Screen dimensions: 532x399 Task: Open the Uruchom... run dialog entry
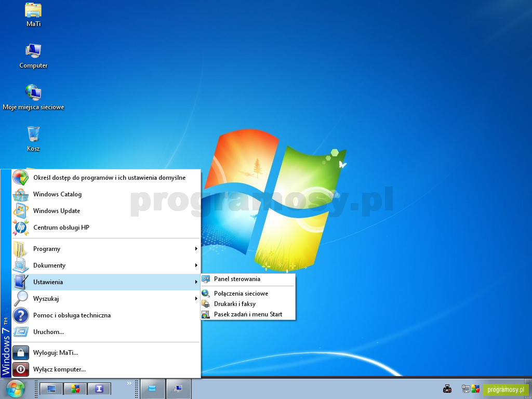pos(106,332)
